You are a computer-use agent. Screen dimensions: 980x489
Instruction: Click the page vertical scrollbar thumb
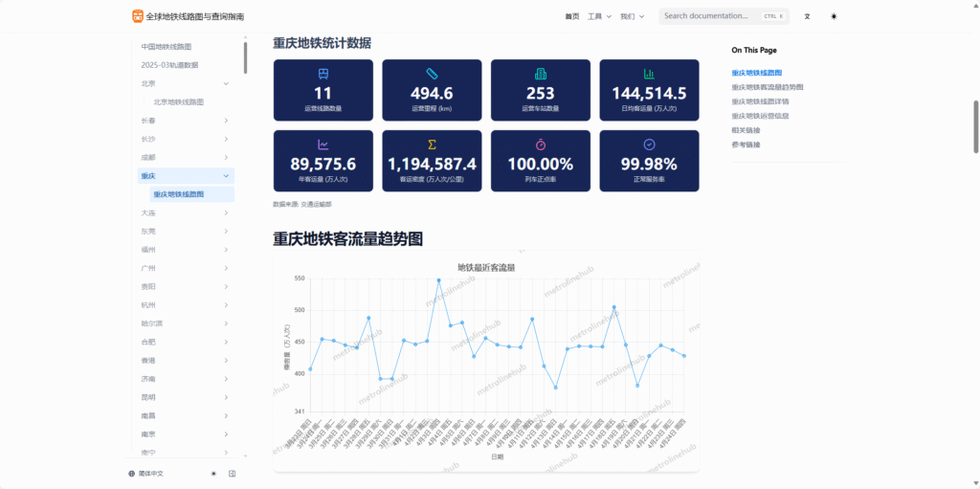click(x=975, y=127)
